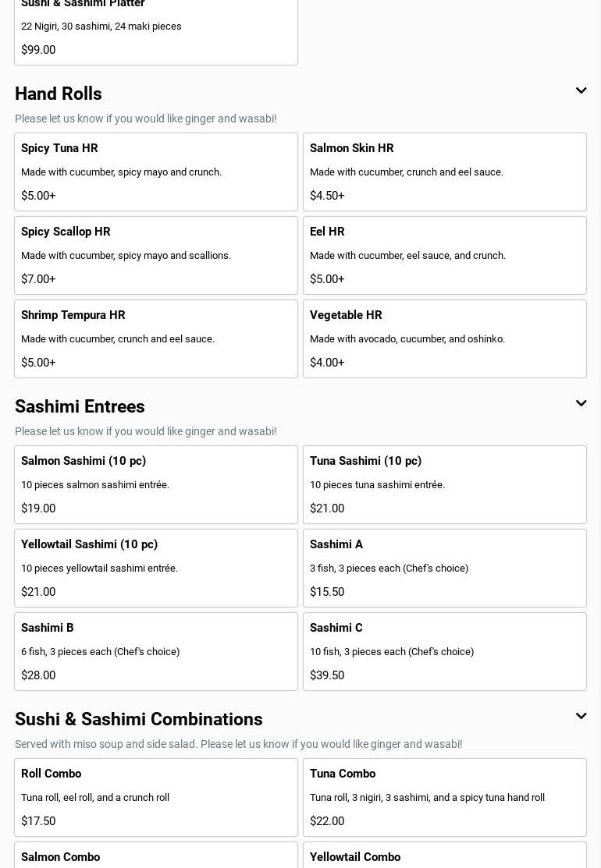This screenshot has height=868, width=601.
Task: Open Salmon Sashimi (10 pc) entree
Action: [x=156, y=484]
